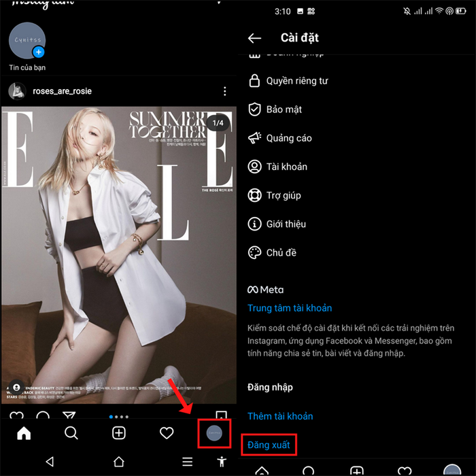Tap the muted notifications status icon
The image size is (476, 476).
[407, 12]
